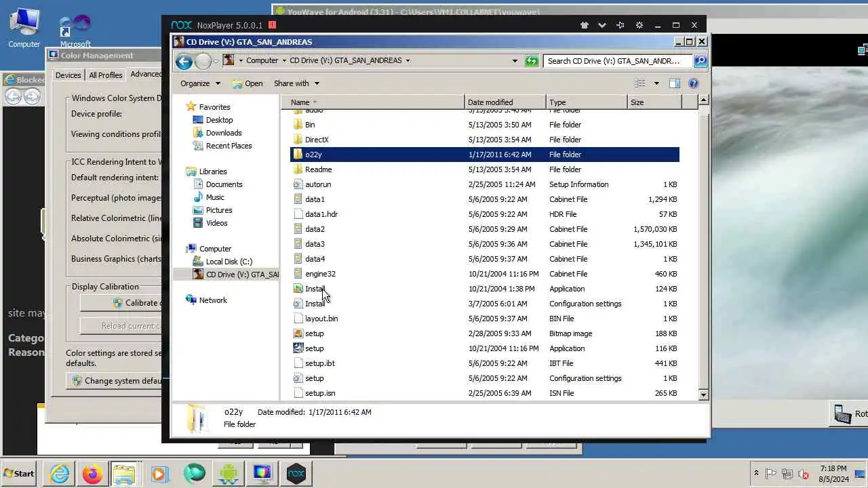Click the Search CD Drive input field
The height and width of the screenshot is (488, 868).
pos(617,61)
